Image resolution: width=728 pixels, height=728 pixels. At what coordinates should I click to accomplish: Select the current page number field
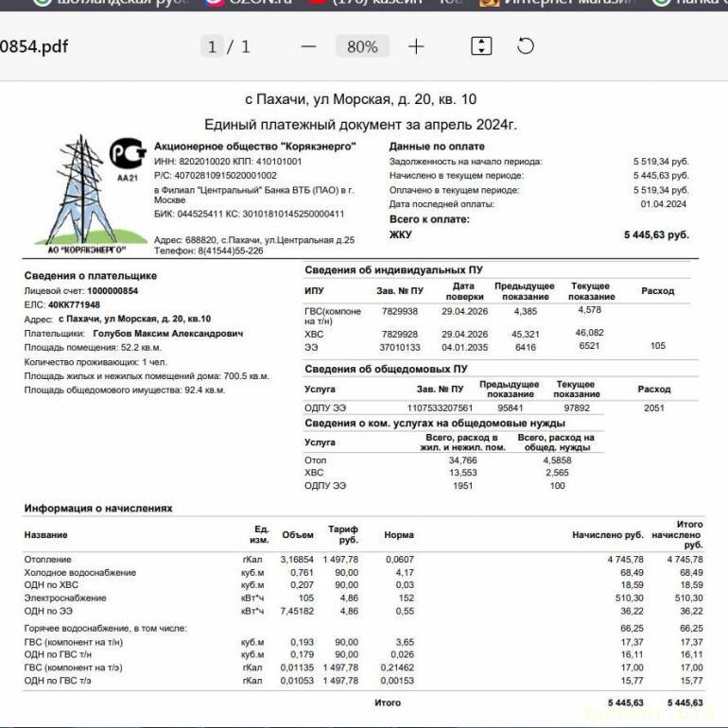tap(212, 46)
